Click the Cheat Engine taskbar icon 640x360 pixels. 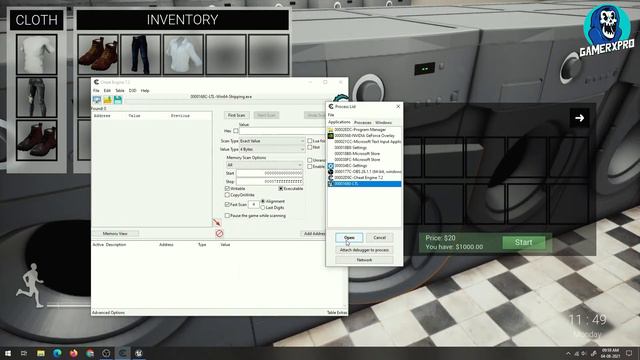(x=122, y=353)
